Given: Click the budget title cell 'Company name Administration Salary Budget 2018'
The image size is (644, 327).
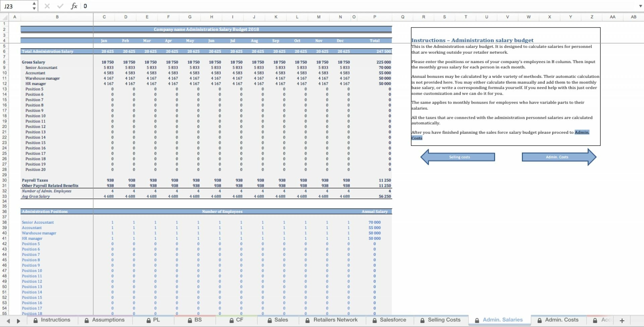Looking at the screenshot, I should [x=206, y=30].
